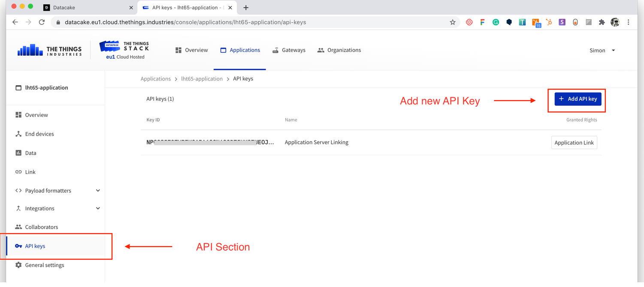Open the multicolored F browser extension
644x287 pixels.
tap(482, 22)
